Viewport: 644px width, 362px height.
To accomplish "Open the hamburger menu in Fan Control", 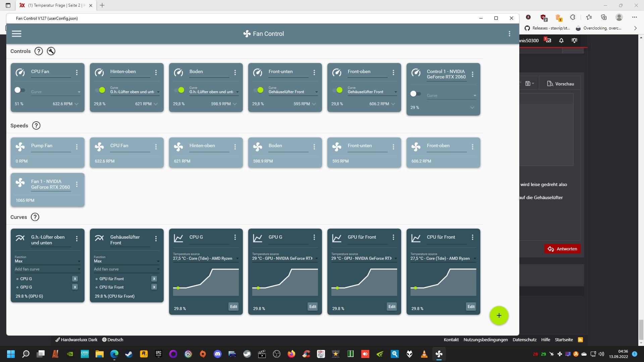I will coord(16,34).
